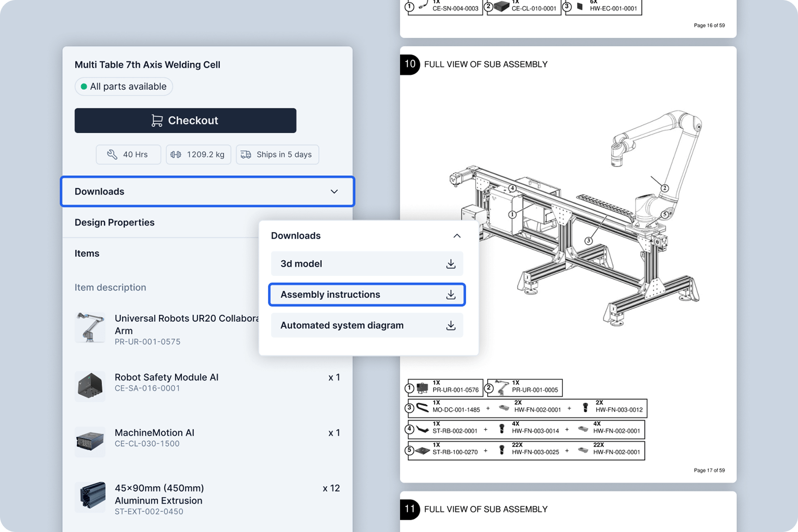Collapse the Downloads popup via its chevron
798x532 pixels.
coord(457,235)
